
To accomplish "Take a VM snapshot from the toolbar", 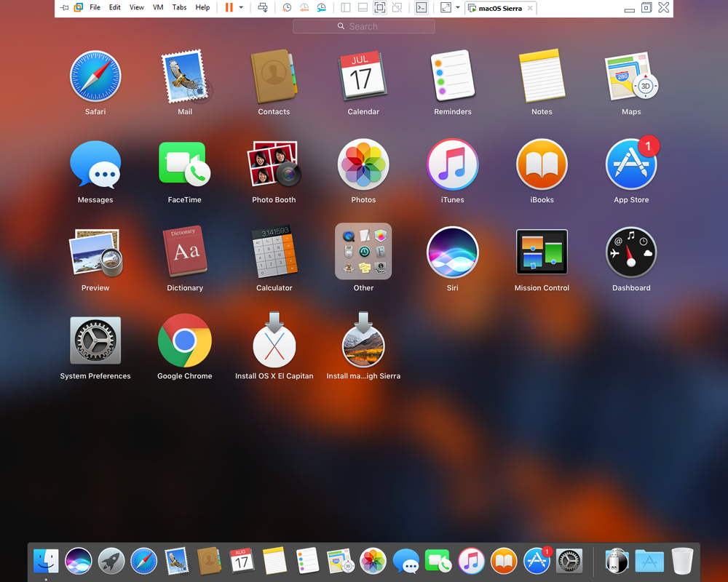I will click(x=287, y=8).
